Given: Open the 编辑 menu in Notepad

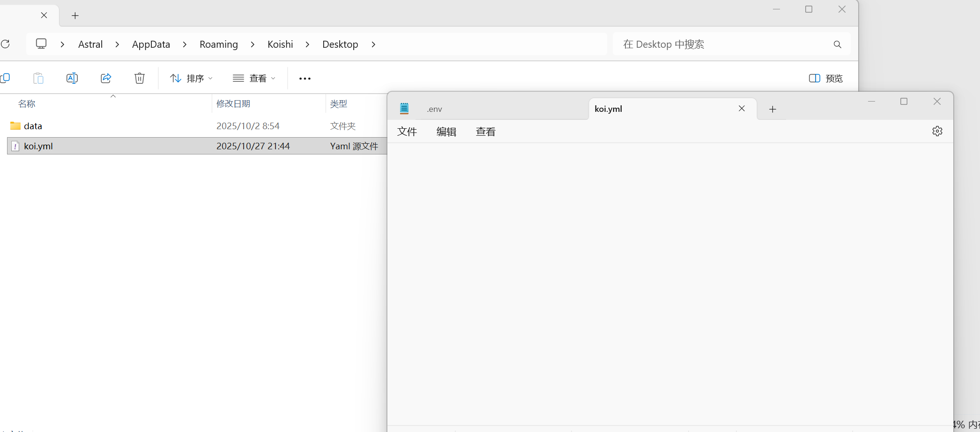Looking at the screenshot, I should [446, 132].
